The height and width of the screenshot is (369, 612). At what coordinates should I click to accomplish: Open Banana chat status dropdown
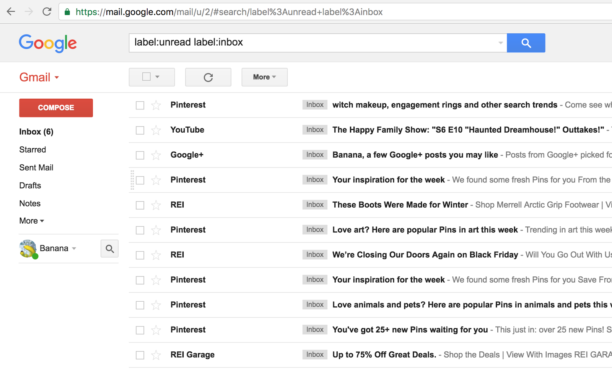74,248
